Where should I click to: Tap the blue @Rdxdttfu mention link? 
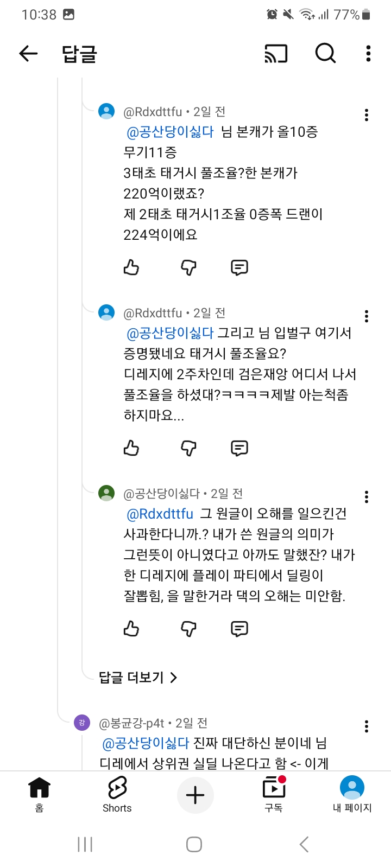(160, 514)
